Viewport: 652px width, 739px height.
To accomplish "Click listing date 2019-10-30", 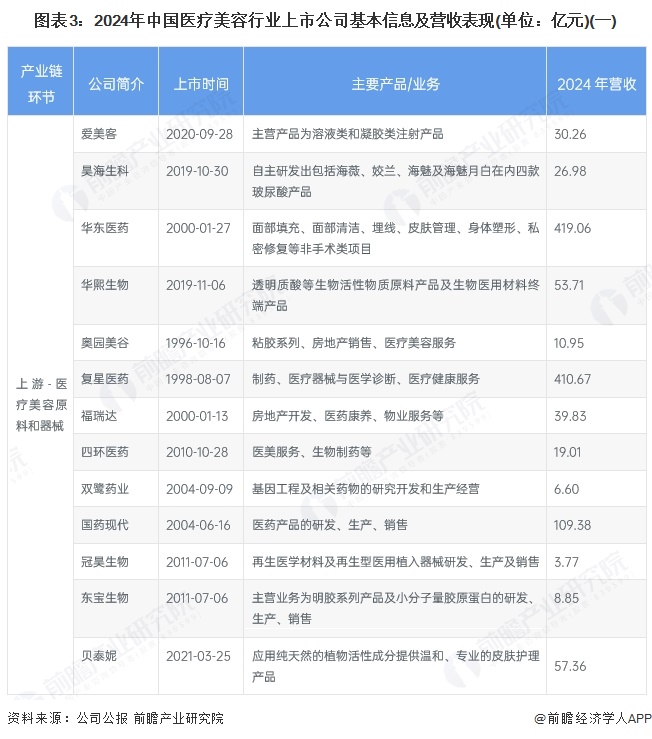I will click(x=197, y=171).
